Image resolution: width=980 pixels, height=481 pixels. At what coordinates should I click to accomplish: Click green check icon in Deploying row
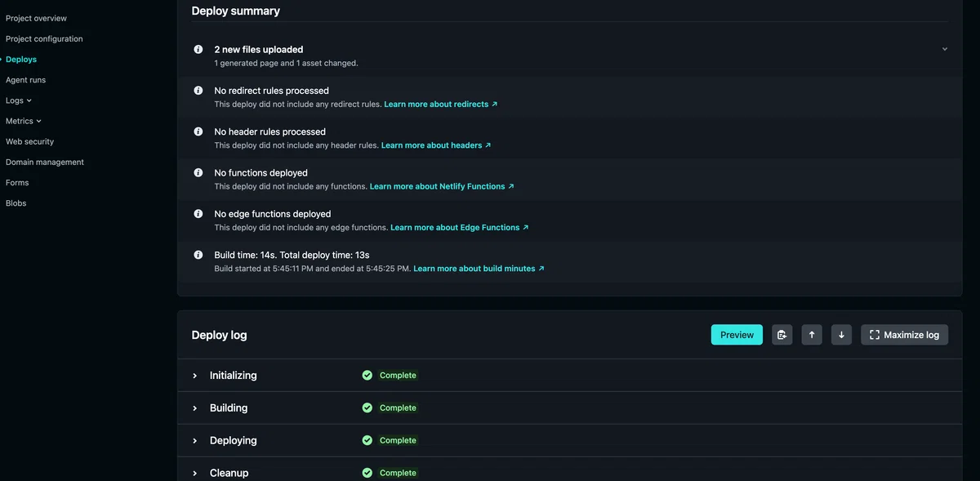[367, 440]
